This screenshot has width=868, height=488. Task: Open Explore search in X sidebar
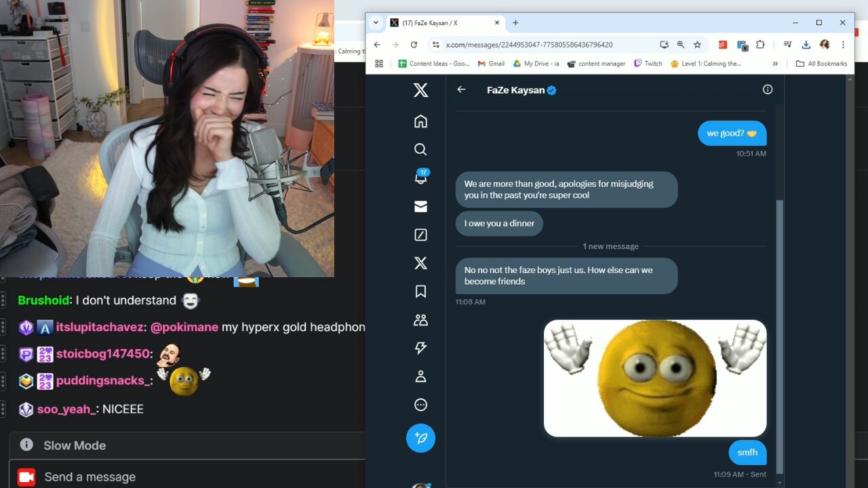(x=420, y=150)
